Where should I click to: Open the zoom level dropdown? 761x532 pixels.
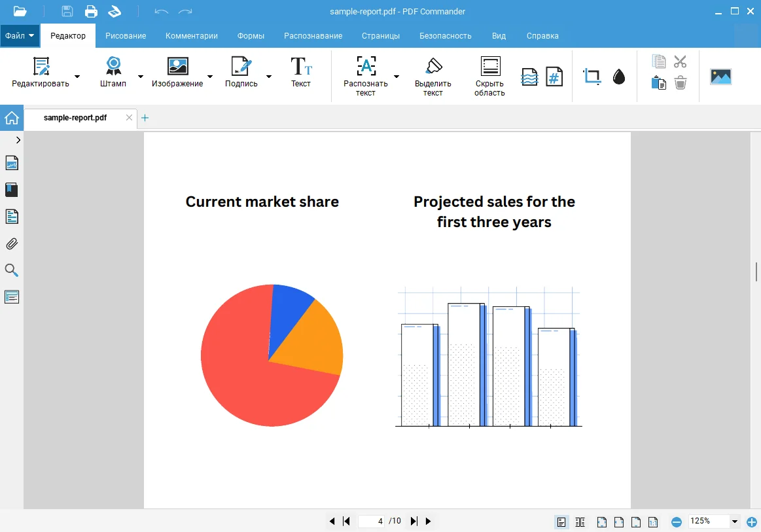coord(735,522)
